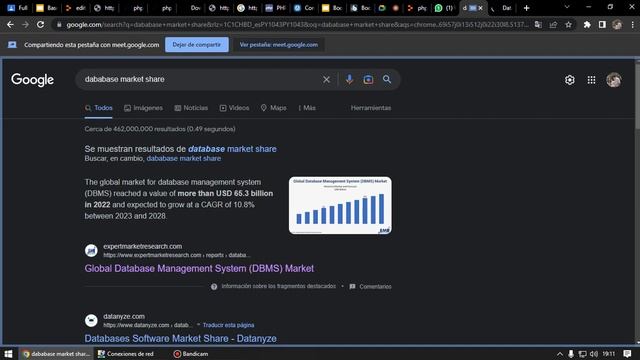This screenshot has width=640, height=360.
Task: Go back using the browser back arrow
Action: [10, 25]
